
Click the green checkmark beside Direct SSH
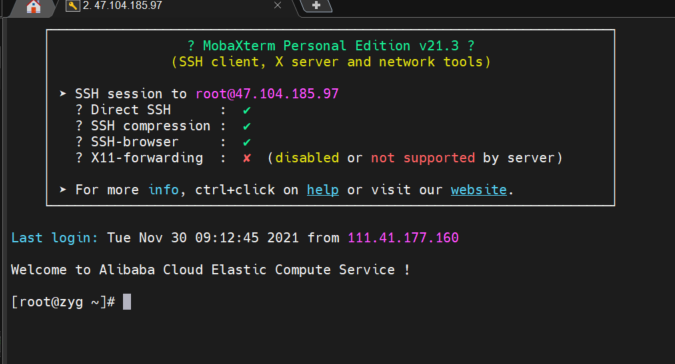[x=247, y=111]
